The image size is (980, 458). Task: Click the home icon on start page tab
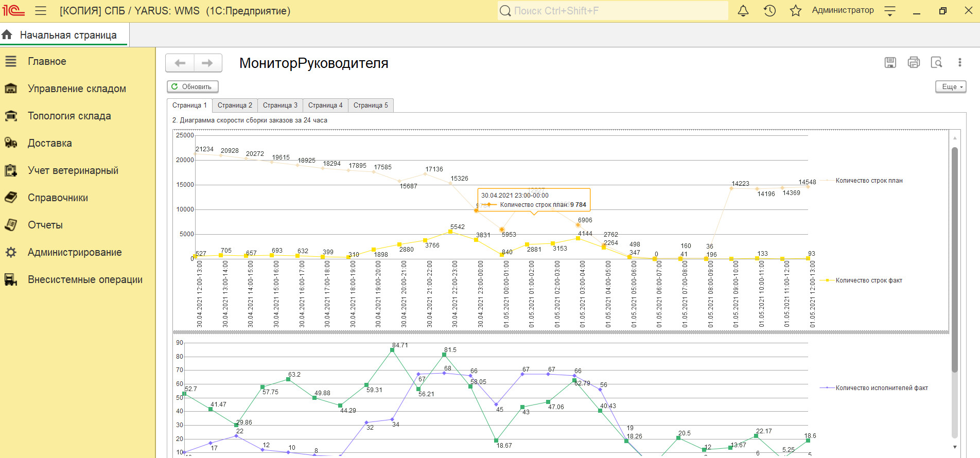pyautogui.click(x=7, y=34)
